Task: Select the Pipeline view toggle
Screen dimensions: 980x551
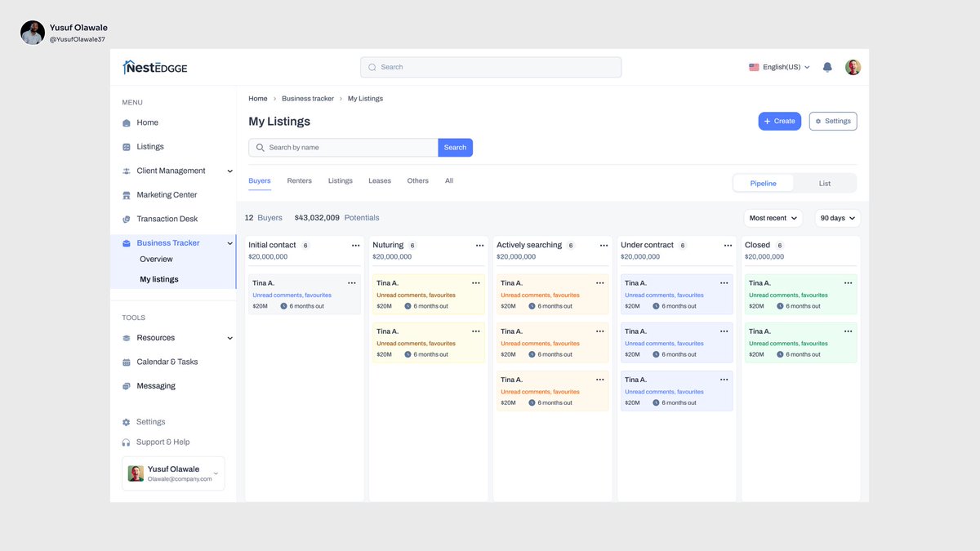Action: pyautogui.click(x=763, y=184)
